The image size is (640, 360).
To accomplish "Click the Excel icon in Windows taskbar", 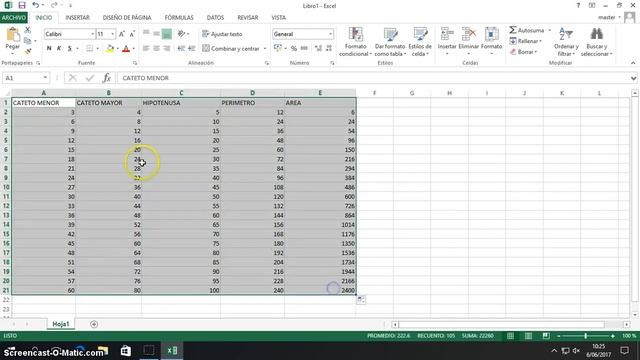I will click(172, 351).
